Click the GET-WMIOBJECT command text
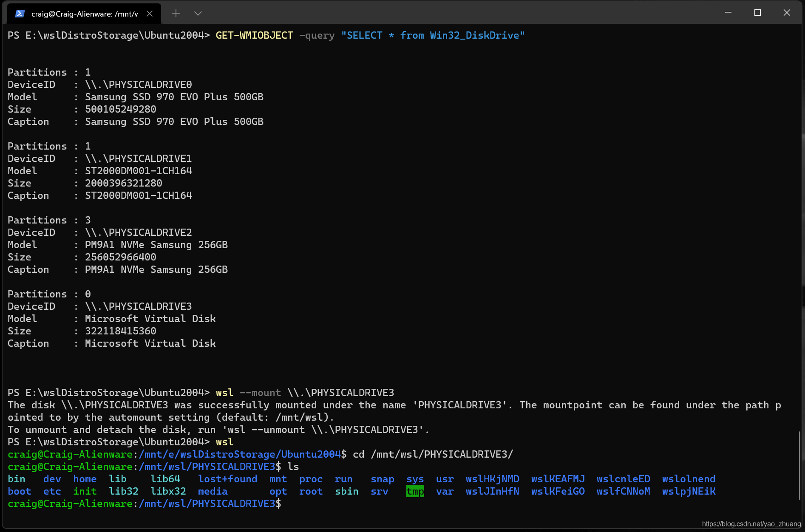 click(254, 35)
